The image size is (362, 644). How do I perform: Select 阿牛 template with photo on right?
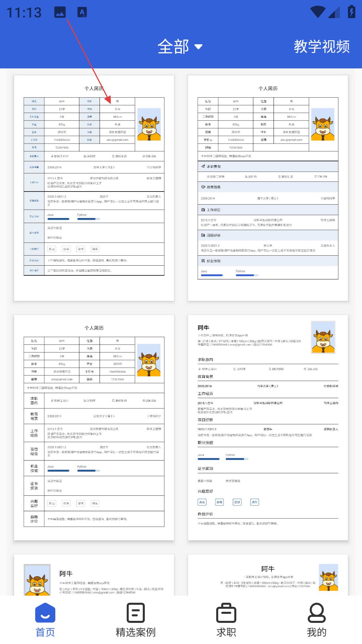(x=268, y=428)
